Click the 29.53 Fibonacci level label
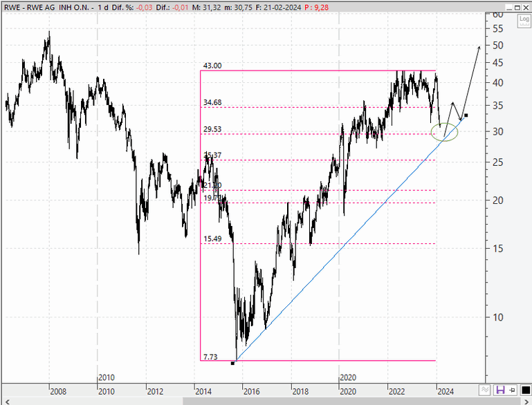The image size is (532, 405). click(x=212, y=129)
